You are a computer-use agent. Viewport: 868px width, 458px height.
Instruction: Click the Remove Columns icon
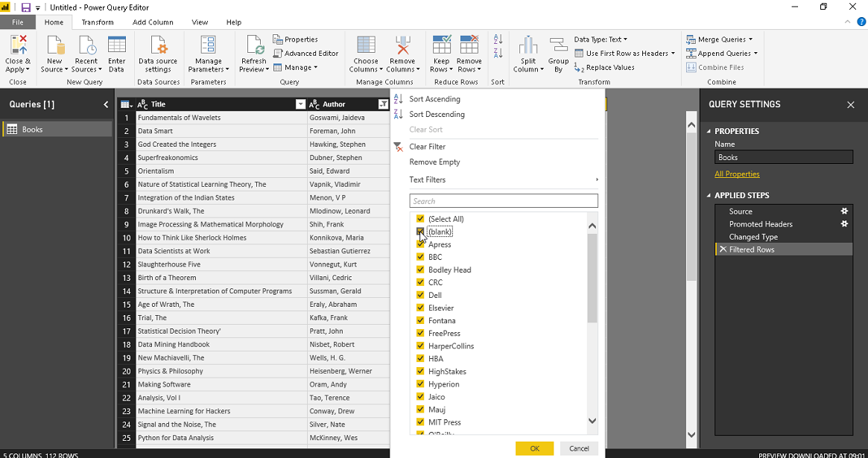(402, 45)
